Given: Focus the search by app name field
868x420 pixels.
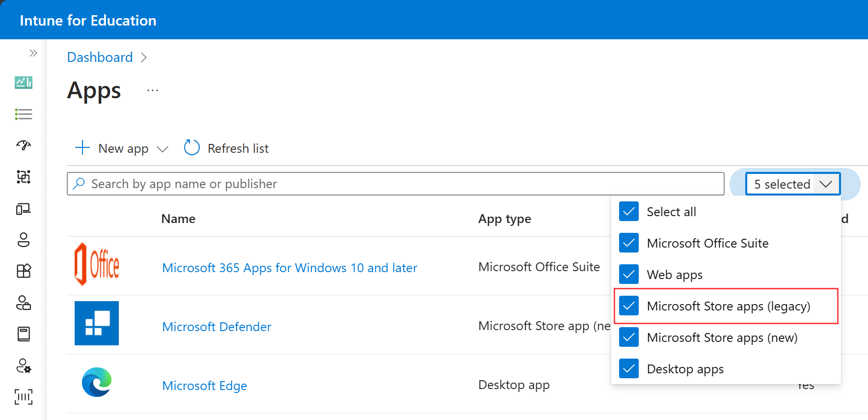Looking at the screenshot, I should pyautogui.click(x=395, y=184).
